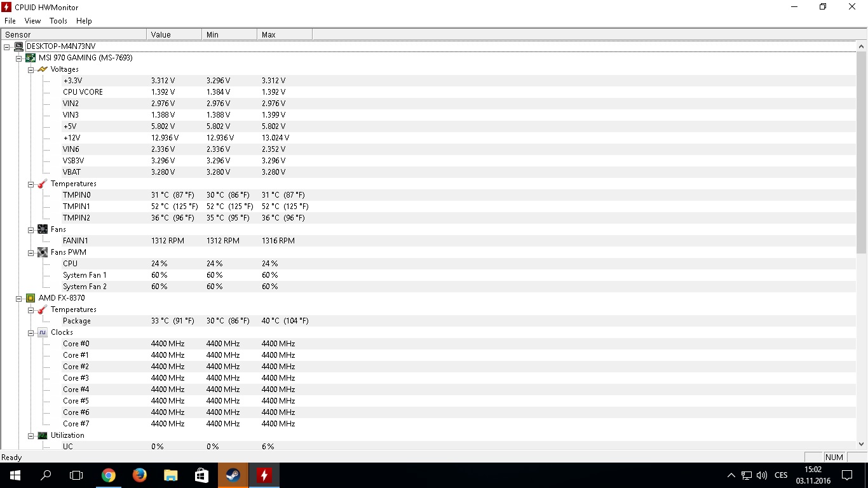Collapse the DESKTOP-M4N73NV root node

pos(7,46)
